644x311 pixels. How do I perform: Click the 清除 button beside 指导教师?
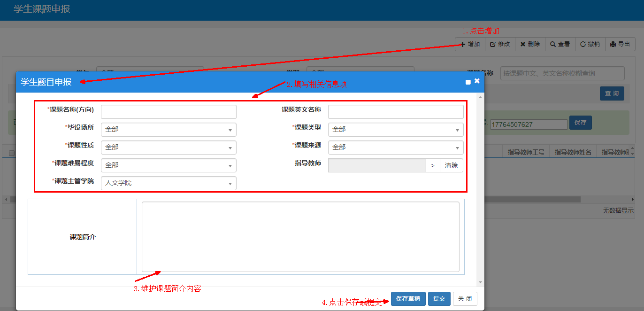tap(451, 165)
